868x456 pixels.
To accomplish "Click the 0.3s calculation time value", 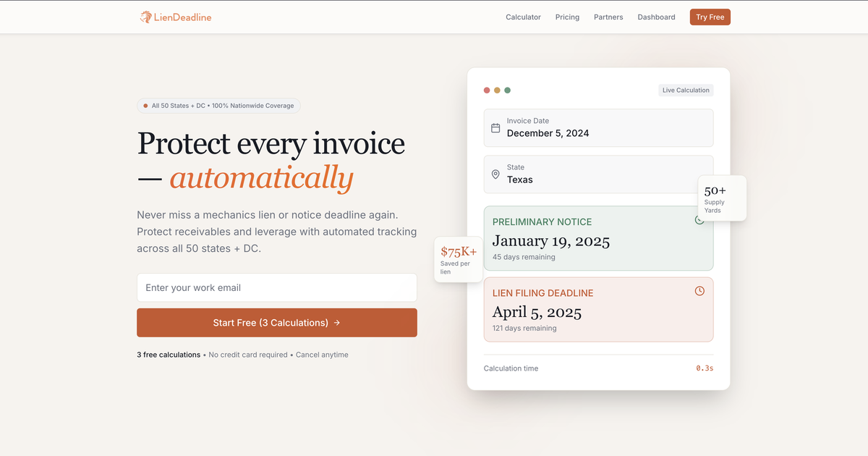I will [705, 368].
